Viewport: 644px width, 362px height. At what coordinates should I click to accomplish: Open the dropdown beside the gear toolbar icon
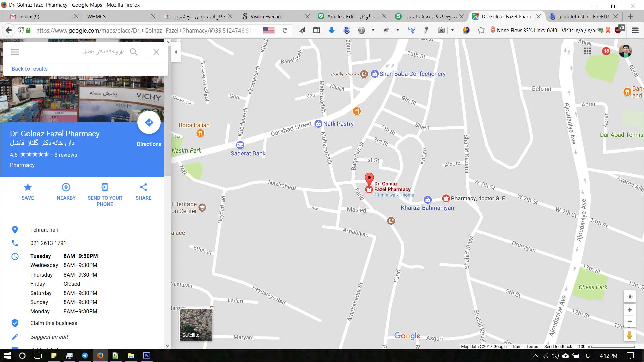[373, 30]
